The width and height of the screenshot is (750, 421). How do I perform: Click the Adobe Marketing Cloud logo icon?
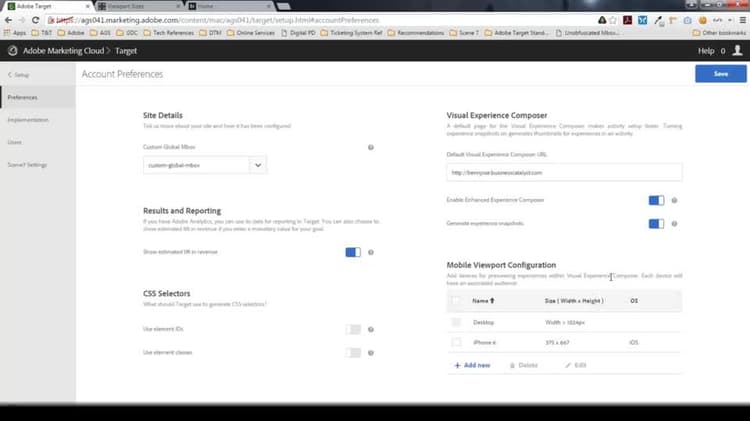[x=13, y=51]
